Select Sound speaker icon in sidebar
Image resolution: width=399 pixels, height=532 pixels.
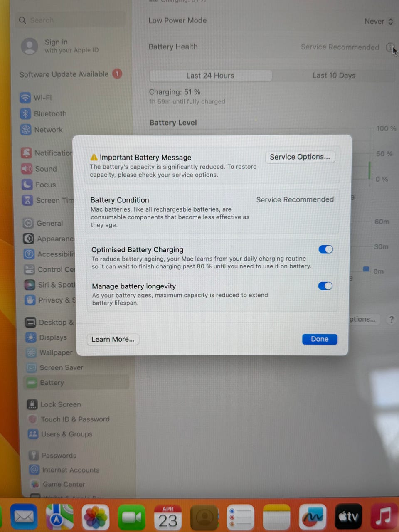[27, 169]
